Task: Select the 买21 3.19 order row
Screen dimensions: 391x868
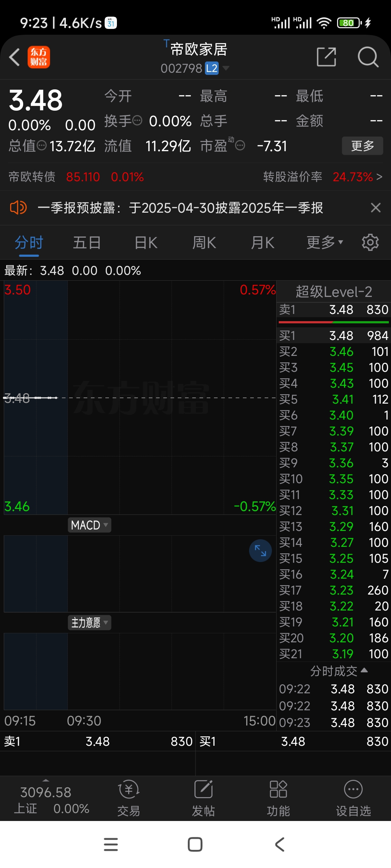Action: tap(334, 654)
